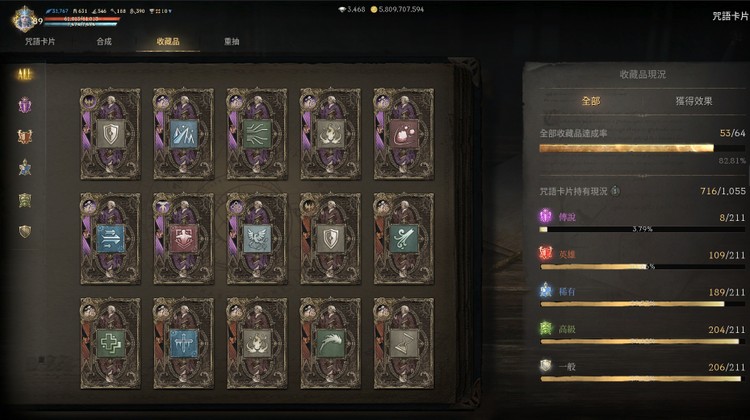
Task: Filter by blue rare grade icon
Action: pyautogui.click(x=25, y=168)
